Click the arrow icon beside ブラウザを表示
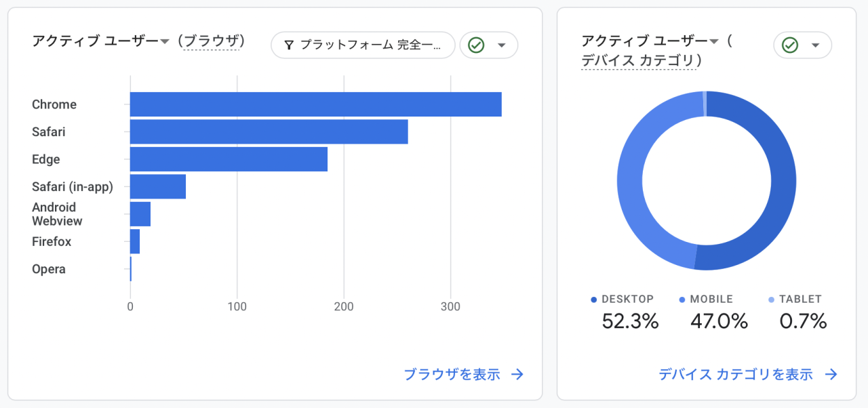The image size is (868, 408). coord(517,374)
